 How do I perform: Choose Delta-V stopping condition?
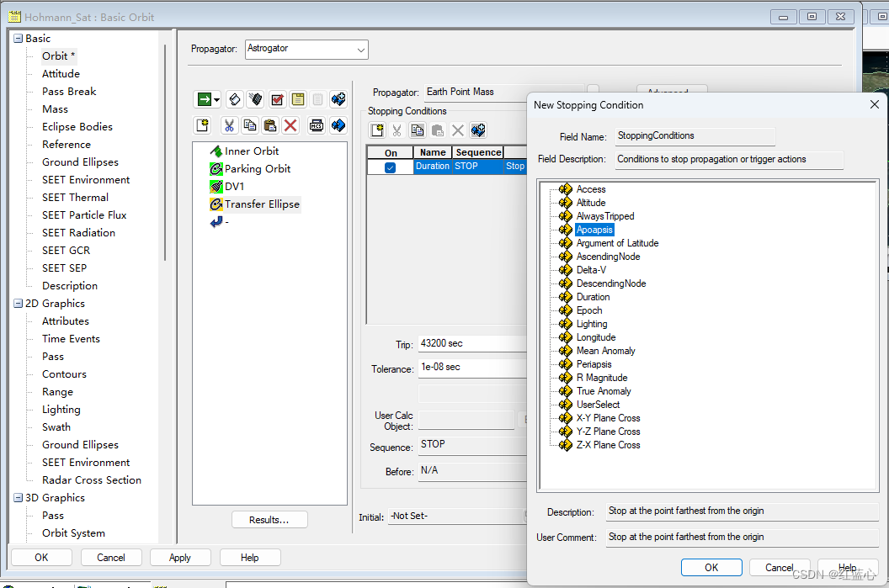[591, 270]
